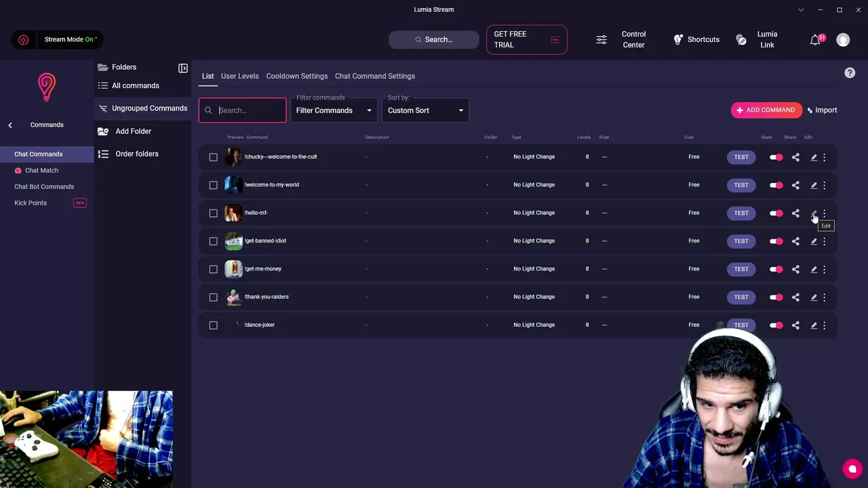Image resolution: width=868 pixels, height=488 pixels.
Task: Edit the !chucky---welcome-to-the-cult command
Action: [814, 157]
